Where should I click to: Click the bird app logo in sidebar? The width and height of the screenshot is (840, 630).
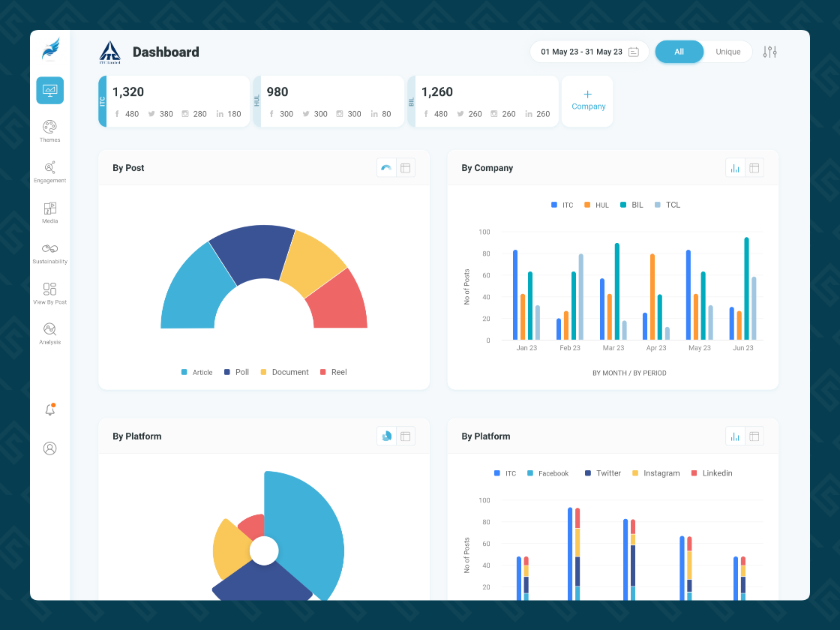coord(50,49)
